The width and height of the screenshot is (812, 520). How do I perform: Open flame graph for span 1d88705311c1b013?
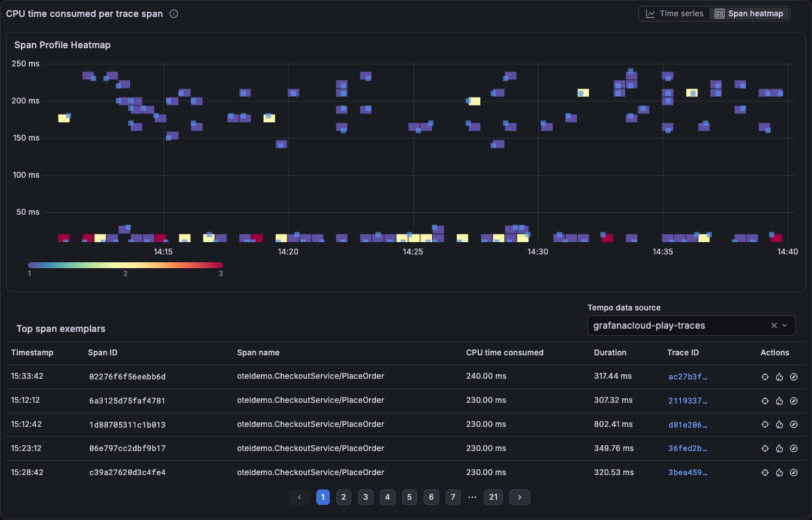coord(779,424)
